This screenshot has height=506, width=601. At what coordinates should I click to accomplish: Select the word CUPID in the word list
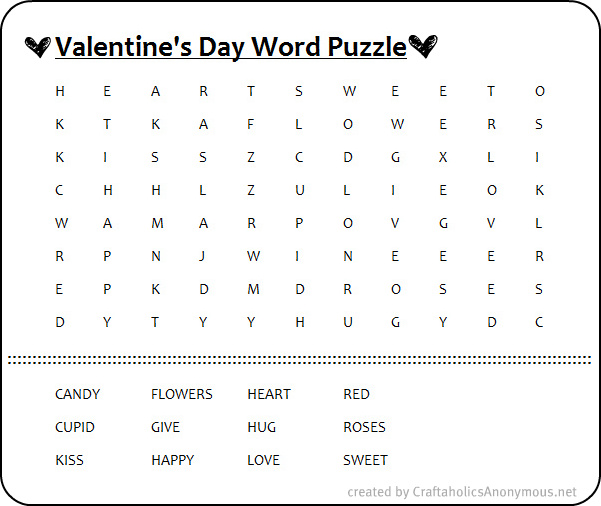(x=75, y=427)
